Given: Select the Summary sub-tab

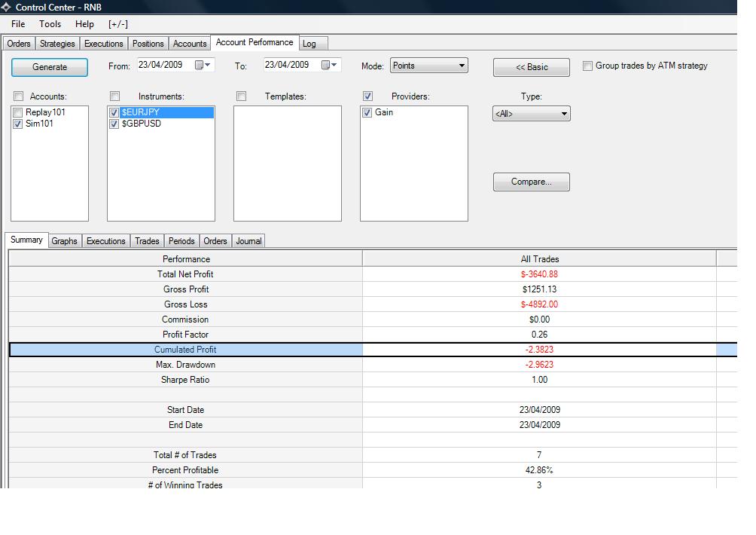Looking at the screenshot, I should pyautogui.click(x=26, y=240).
